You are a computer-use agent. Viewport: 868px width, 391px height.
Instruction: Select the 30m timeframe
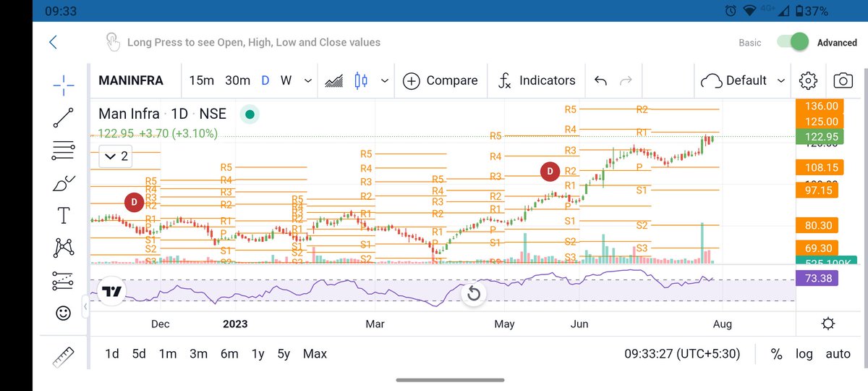pyautogui.click(x=237, y=80)
